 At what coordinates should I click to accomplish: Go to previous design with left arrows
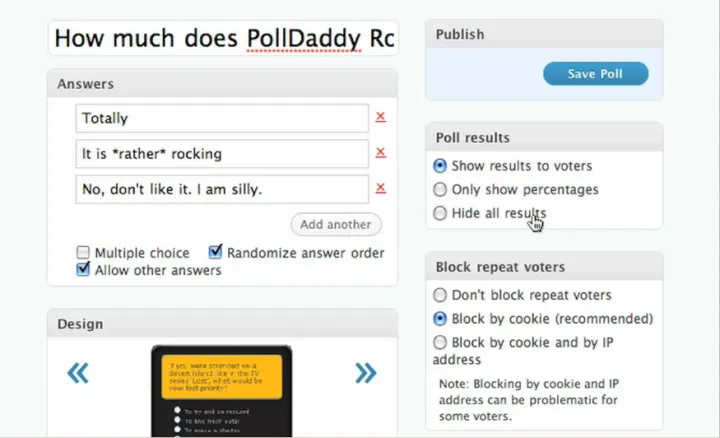[78, 374]
